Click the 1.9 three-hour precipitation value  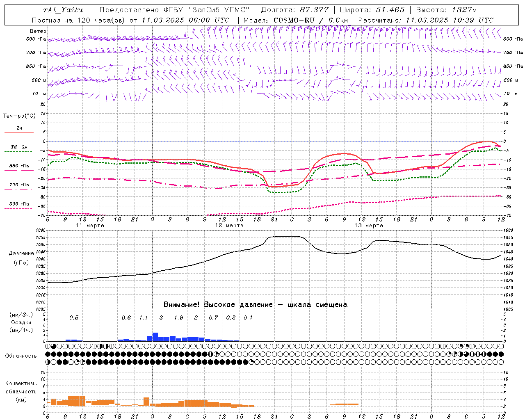pyautogui.click(x=178, y=318)
